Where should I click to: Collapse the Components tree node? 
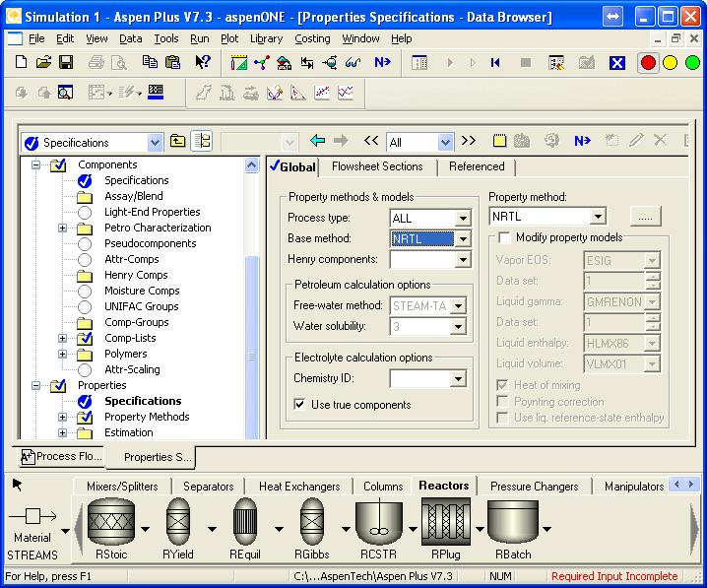coord(35,165)
